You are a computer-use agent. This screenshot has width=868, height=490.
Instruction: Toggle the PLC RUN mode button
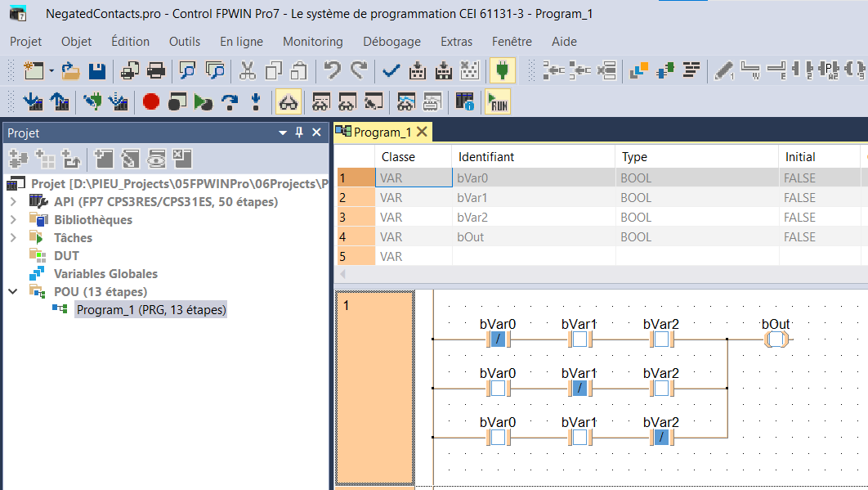[497, 102]
